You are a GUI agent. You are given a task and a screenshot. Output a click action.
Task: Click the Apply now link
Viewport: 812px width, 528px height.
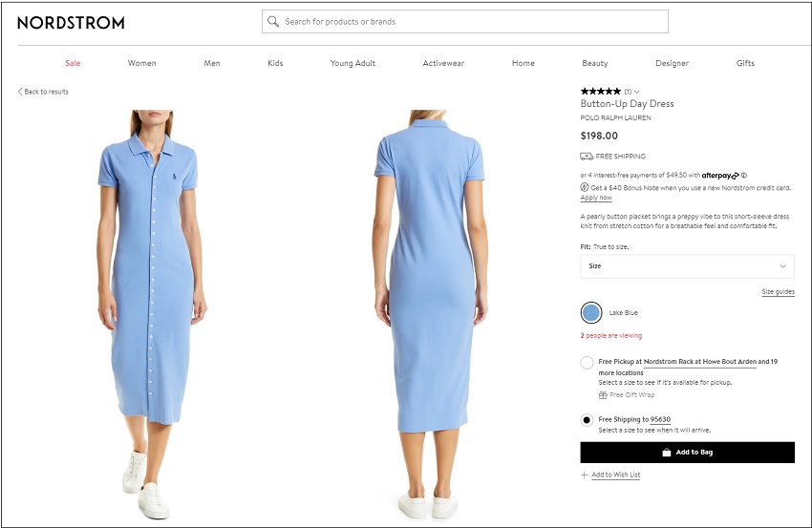click(596, 198)
